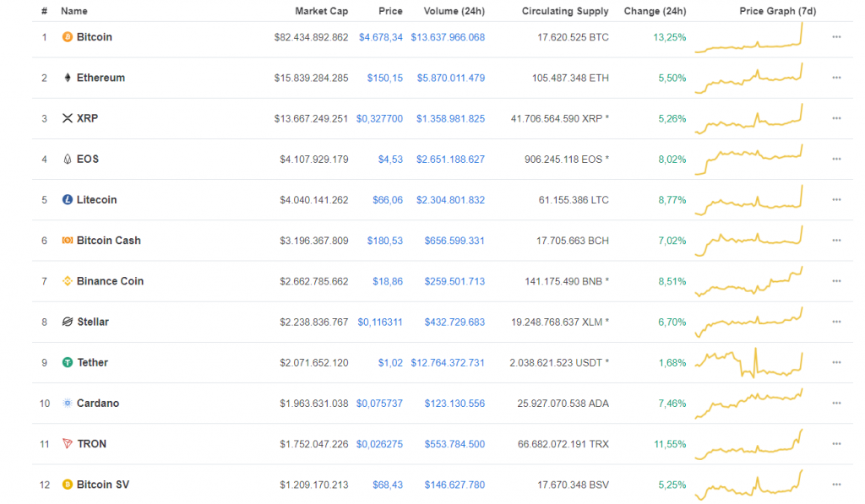This screenshot has height=504, width=865.
Task: Click the Litecoin logo icon
Action: (68, 199)
